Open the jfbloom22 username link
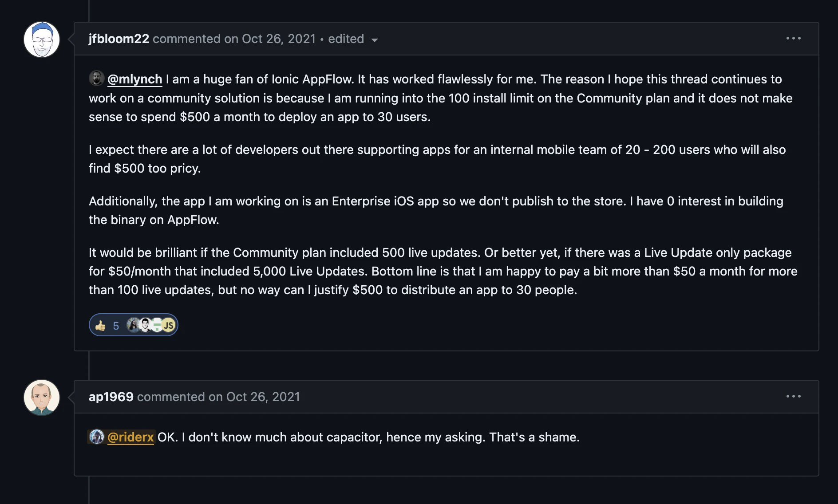 119,39
